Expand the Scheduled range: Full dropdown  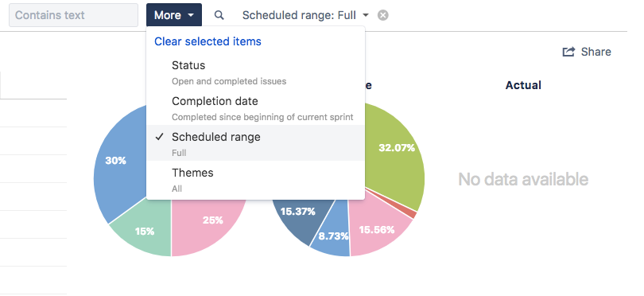(305, 15)
